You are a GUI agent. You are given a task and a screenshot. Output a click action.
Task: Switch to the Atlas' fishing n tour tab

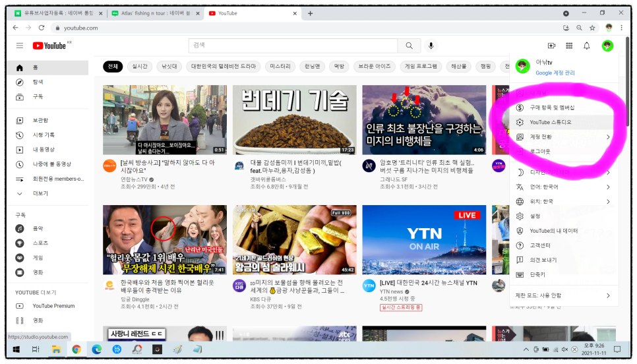(x=155, y=13)
